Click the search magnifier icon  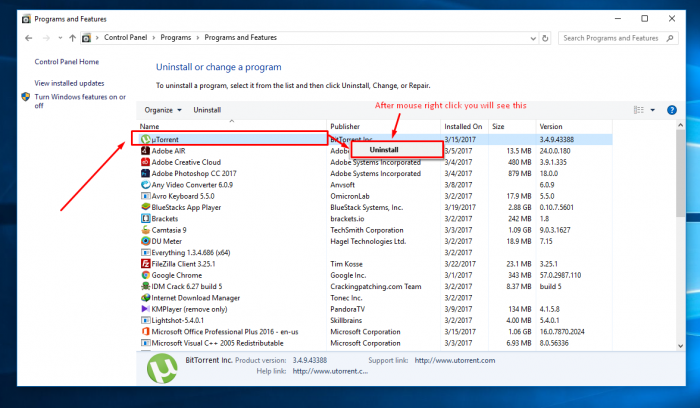[x=670, y=38]
